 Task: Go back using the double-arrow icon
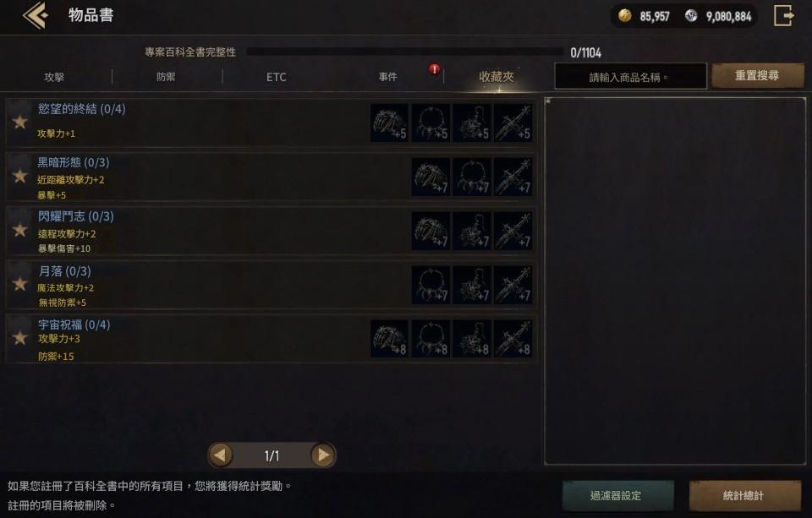click(36, 15)
